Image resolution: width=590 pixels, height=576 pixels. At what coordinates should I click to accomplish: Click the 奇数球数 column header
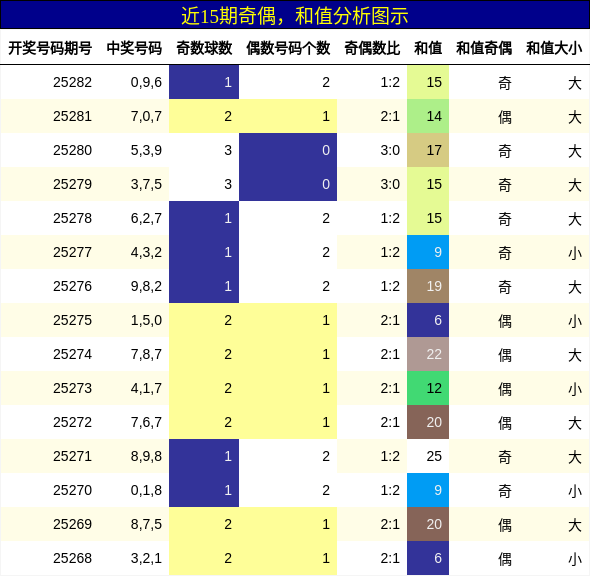pos(204,48)
